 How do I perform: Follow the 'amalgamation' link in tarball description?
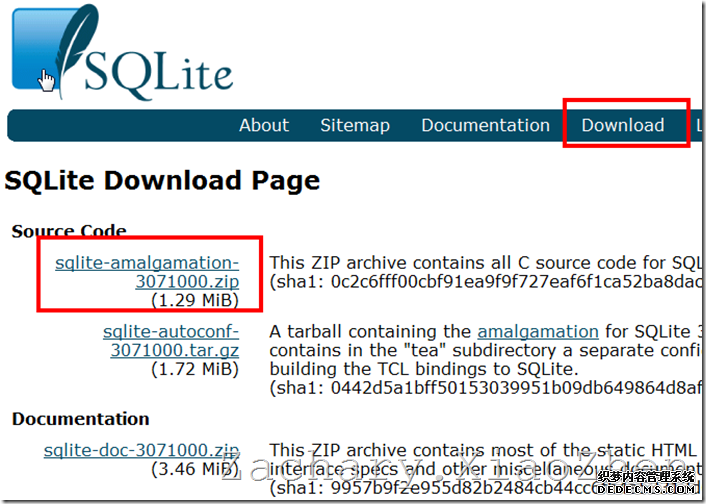pyautogui.click(x=537, y=331)
